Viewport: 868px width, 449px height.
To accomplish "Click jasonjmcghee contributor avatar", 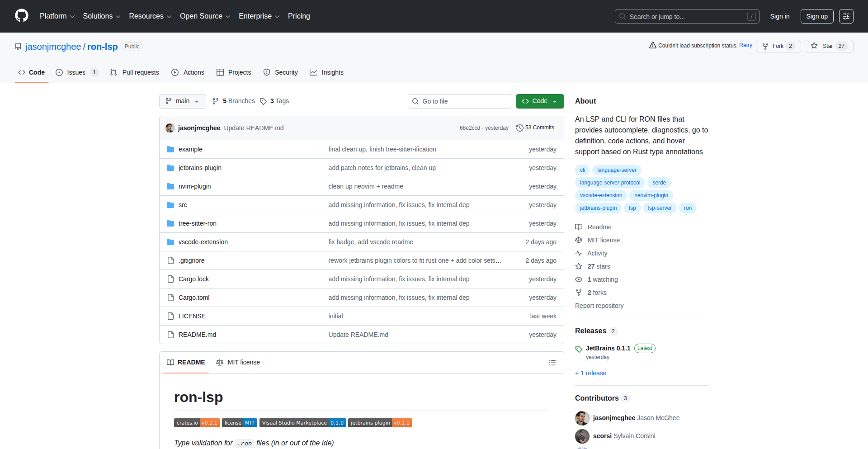I will [582, 418].
